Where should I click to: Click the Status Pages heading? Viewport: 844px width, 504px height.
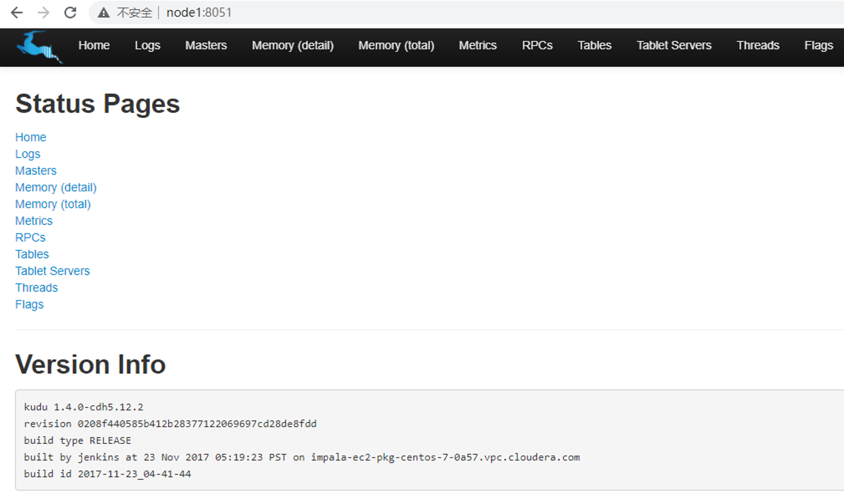tap(97, 104)
